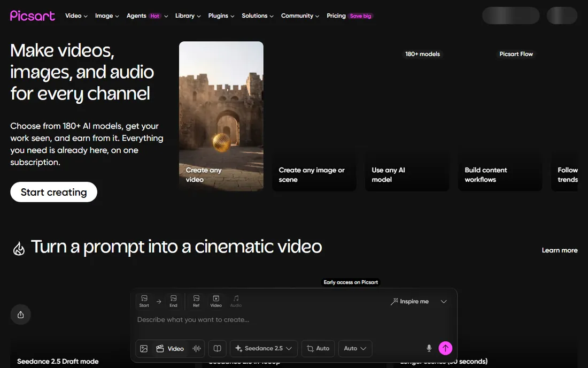Open the Community navigation menu
This screenshot has width=588, height=368.
coord(300,16)
